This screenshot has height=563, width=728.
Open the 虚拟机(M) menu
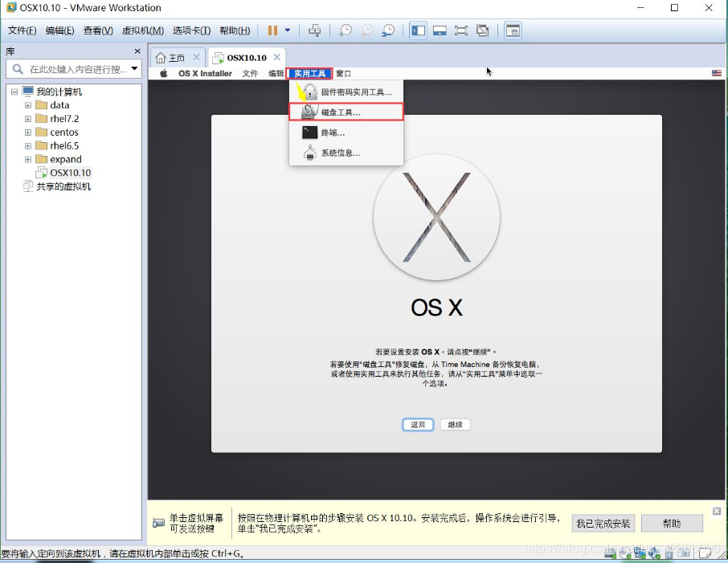tap(142, 31)
